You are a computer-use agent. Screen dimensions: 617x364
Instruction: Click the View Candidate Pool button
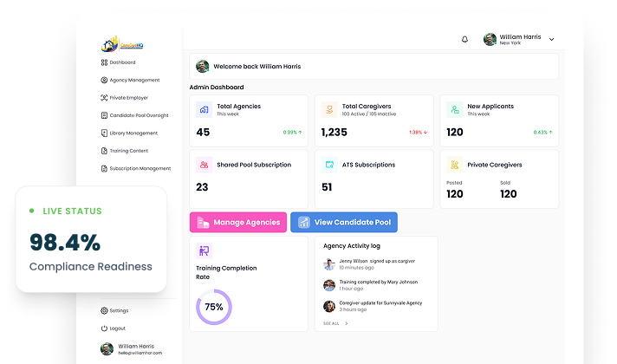click(x=344, y=223)
